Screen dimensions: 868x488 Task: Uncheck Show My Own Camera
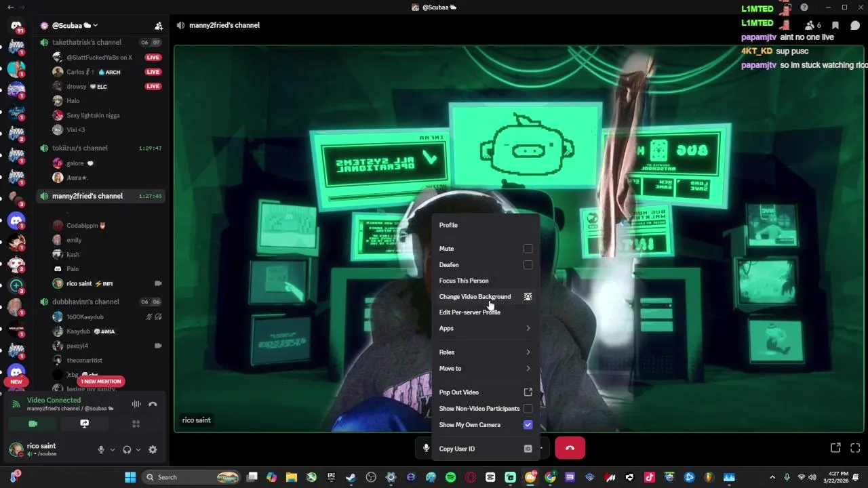528,425
